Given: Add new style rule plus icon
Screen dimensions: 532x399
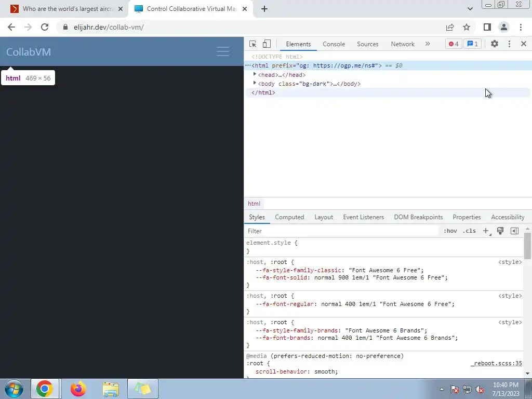Looking at the screenshot, I should pos(486,231).
